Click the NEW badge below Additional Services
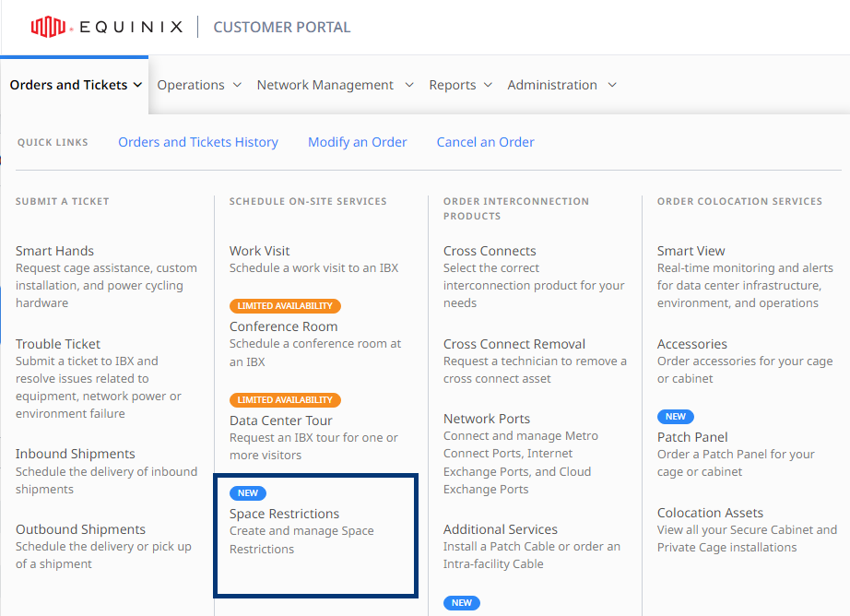The height and width of the screenshot is (616, 850). [462, 603]
